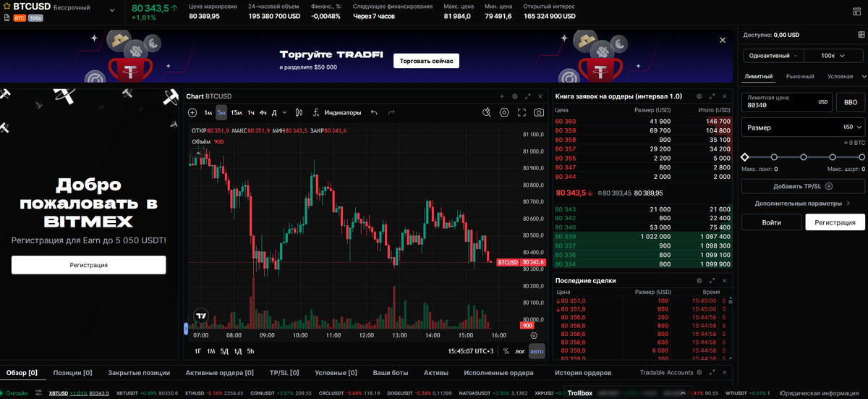Screen dimensions: 868x399
Task: Open the document icon under BTCUSD title
Action: [7, 17]
